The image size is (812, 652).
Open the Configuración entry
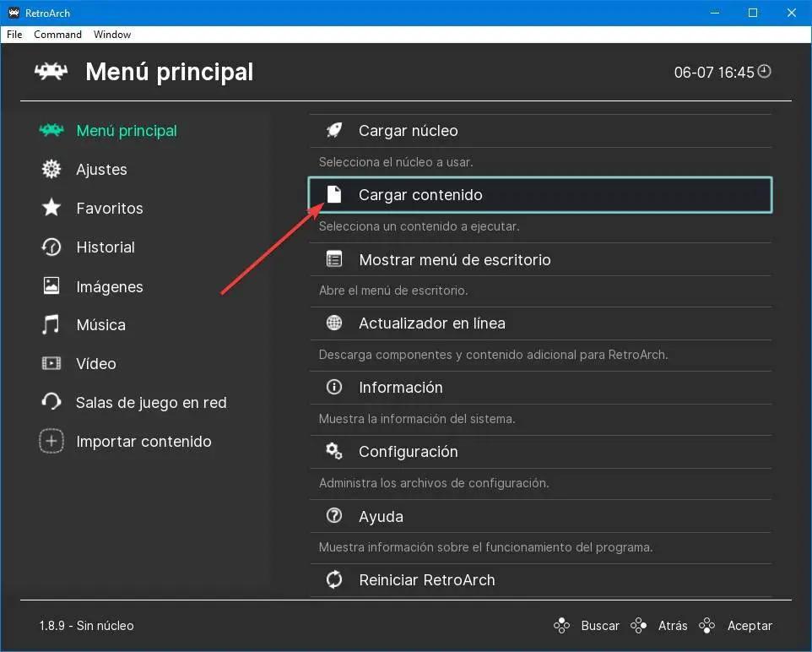tap(540, 452)
